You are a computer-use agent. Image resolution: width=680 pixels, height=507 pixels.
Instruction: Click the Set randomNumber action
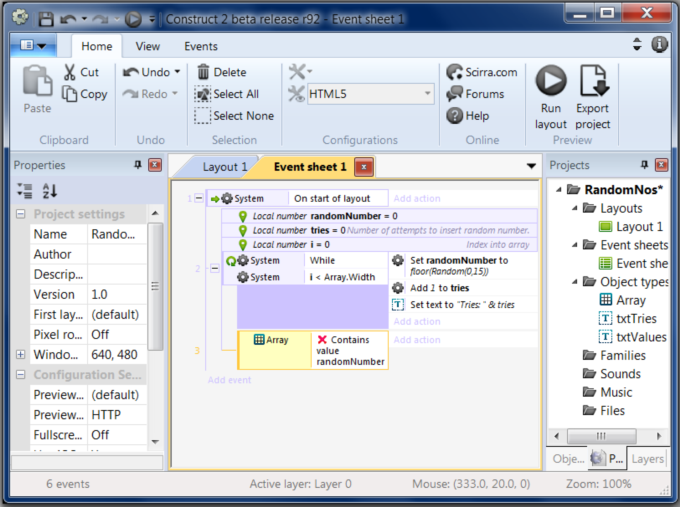(463, 265)
